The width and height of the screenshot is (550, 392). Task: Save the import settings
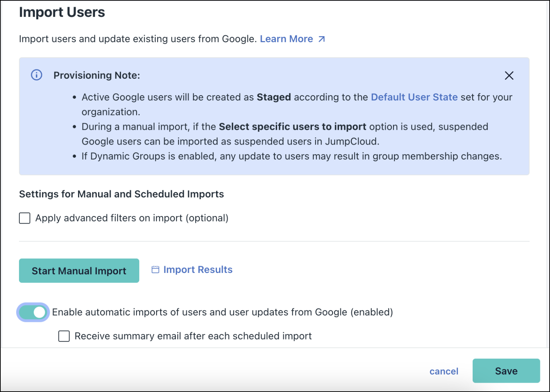point(506,371)
